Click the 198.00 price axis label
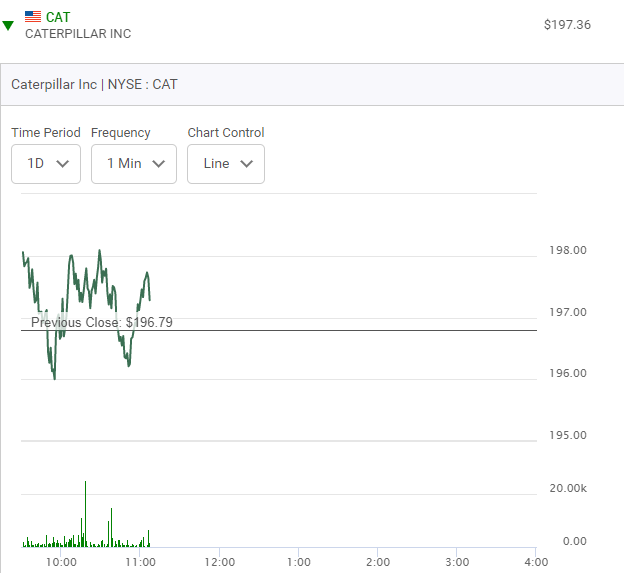This screenshot has height=573, width=624. 568,250
